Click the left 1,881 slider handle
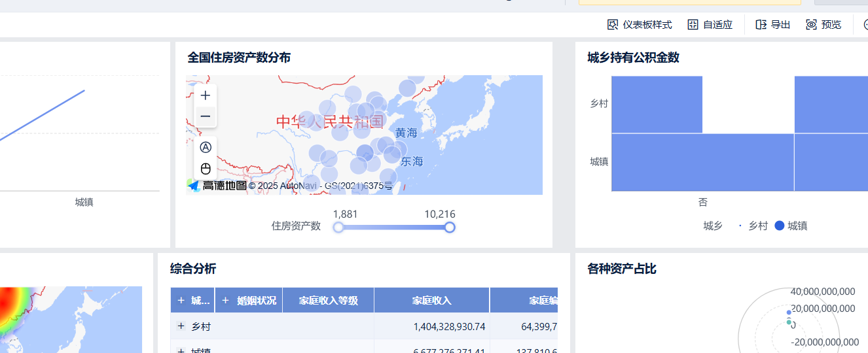868x353 pixels. click(338, 227)
